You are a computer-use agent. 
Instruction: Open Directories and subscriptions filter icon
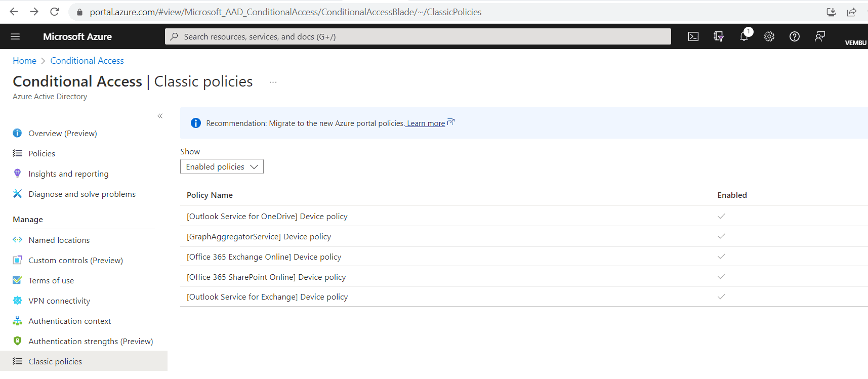719,36
